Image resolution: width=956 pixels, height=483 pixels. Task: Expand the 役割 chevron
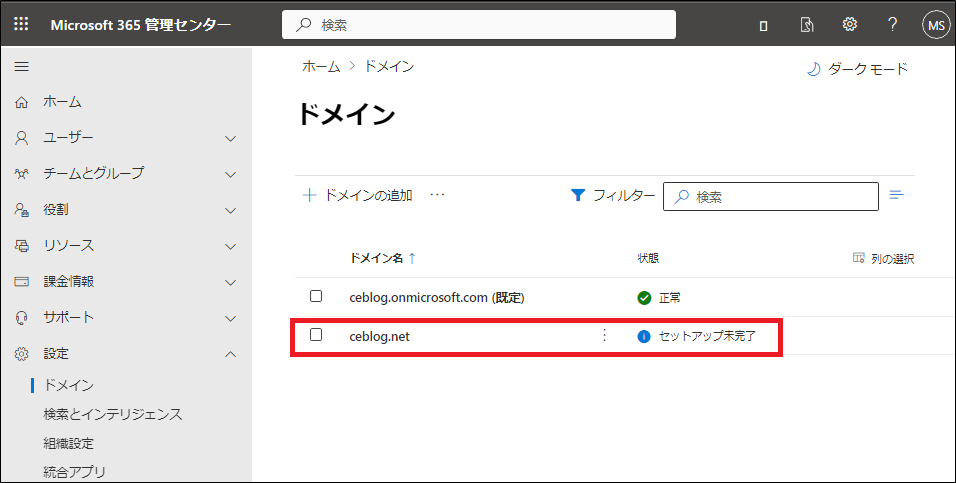tap(230, 210)
